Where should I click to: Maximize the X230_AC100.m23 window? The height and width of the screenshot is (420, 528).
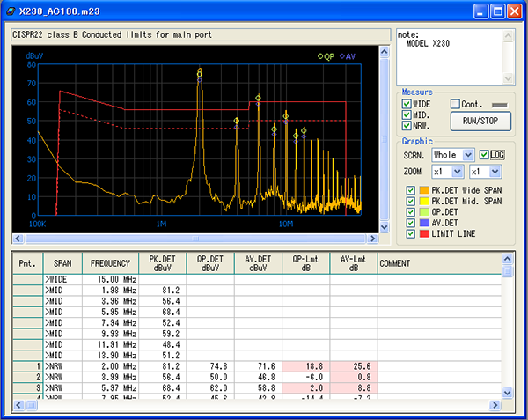click(498, 11)
